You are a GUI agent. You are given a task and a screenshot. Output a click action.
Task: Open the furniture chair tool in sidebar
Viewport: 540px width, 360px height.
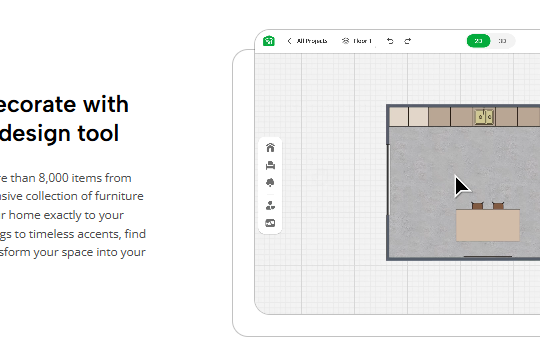click(270, 165)
